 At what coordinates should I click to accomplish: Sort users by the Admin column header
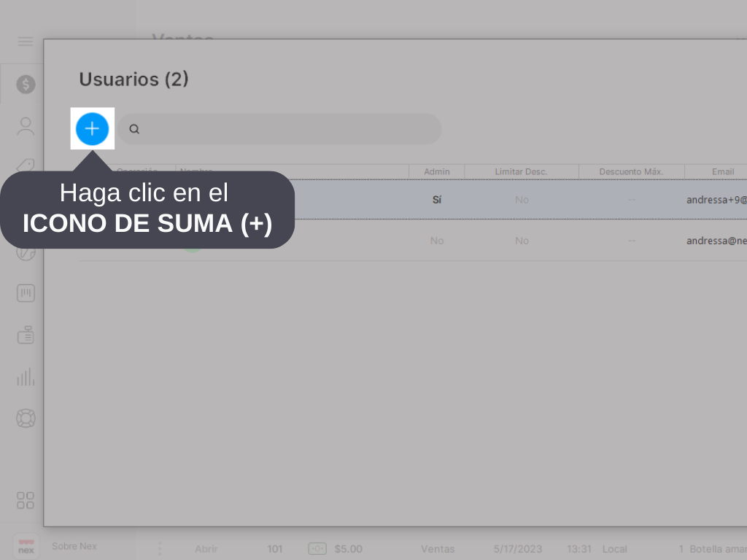pyautogui.click(x=436, y=171)
